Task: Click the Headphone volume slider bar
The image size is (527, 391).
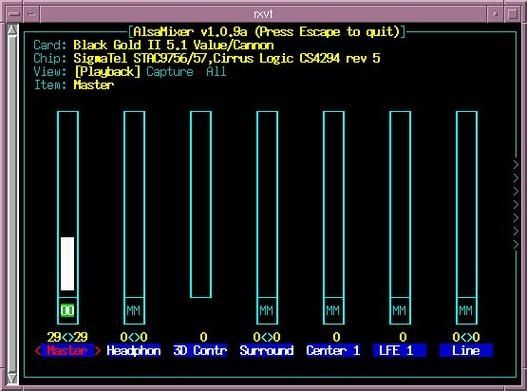Action: click(134, 204)
